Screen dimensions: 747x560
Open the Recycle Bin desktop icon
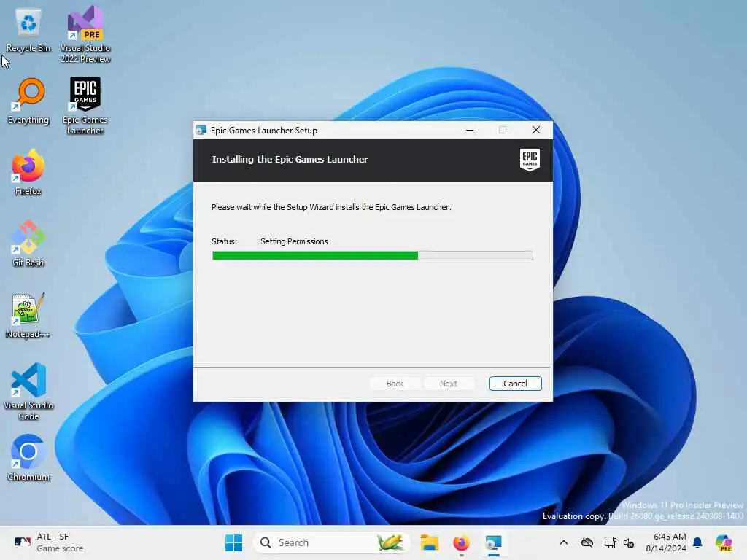point(28,31)
